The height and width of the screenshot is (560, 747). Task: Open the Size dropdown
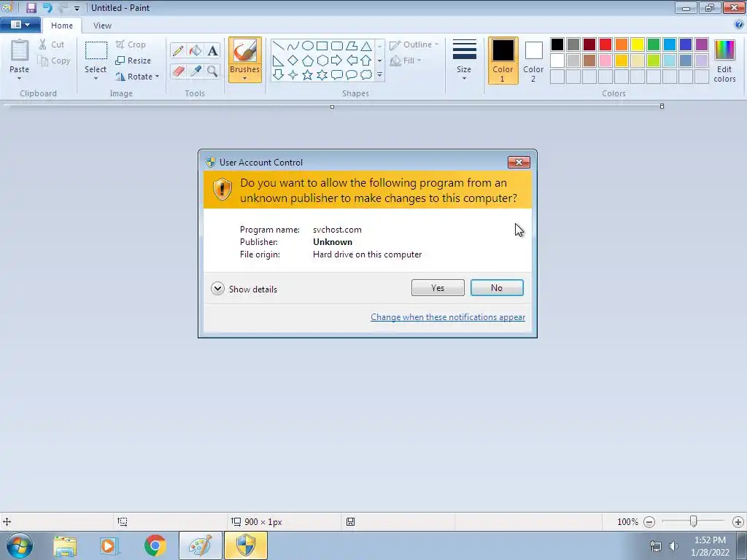pos(464,61)
